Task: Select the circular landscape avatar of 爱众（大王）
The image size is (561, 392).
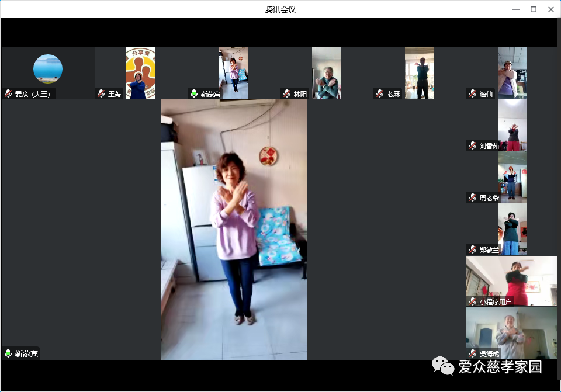Action: (48, 69)
